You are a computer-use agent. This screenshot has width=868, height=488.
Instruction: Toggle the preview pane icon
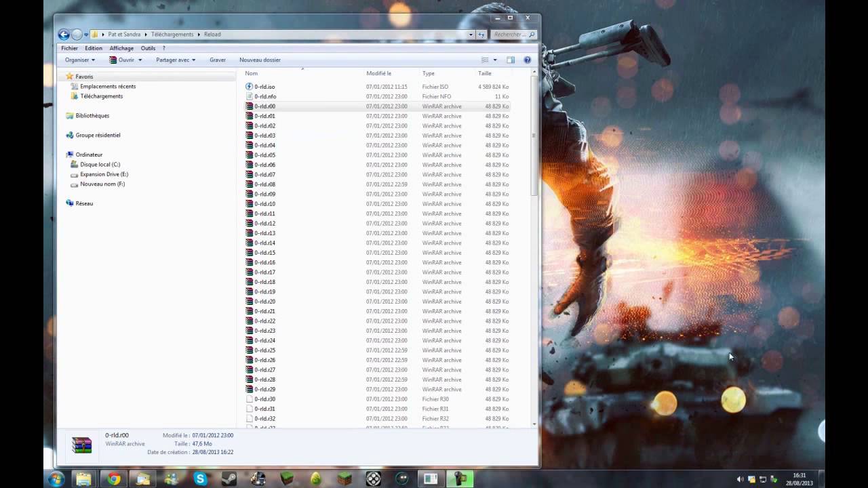click(x=511, y=60)
